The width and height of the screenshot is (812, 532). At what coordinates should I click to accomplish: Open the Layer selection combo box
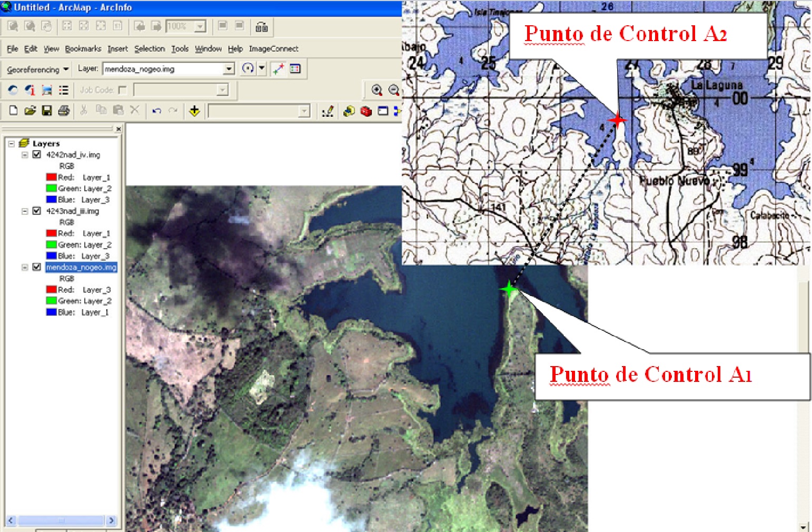tap(228, 68)
